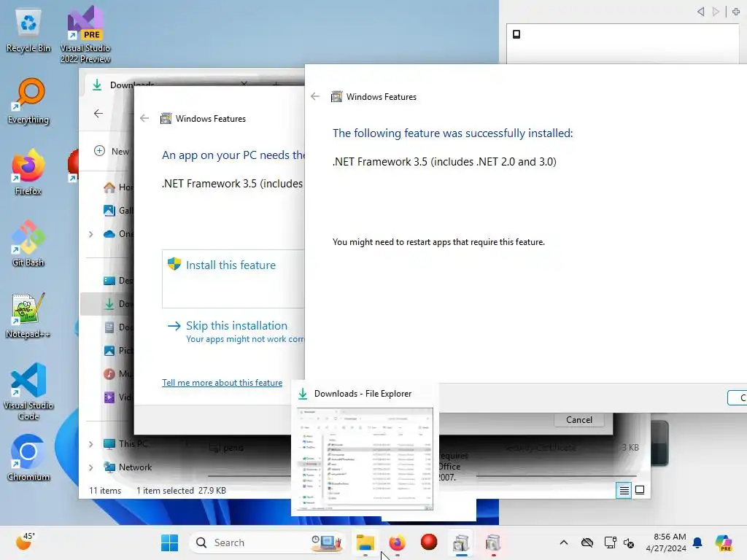This screenshot has width=747, height=560.
Task: Click the active Windows Features taskbar icon
Action: click(x=461, y=542)
